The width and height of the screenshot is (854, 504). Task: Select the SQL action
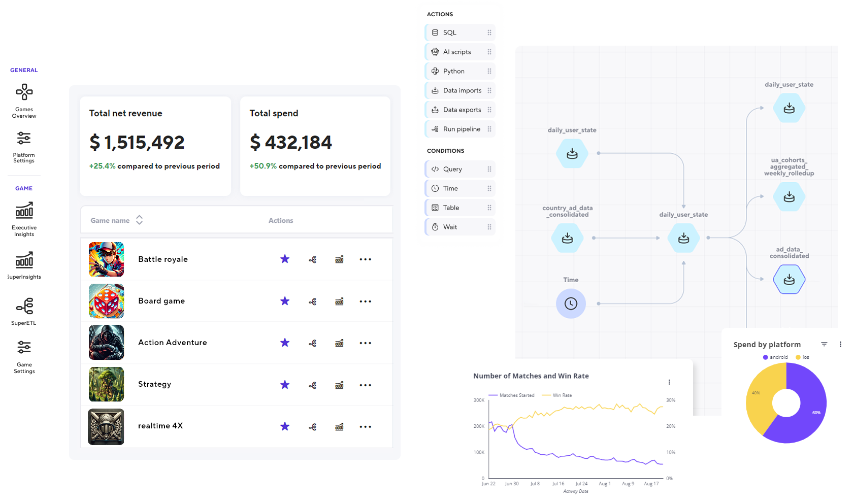click(x=460, y=32)
